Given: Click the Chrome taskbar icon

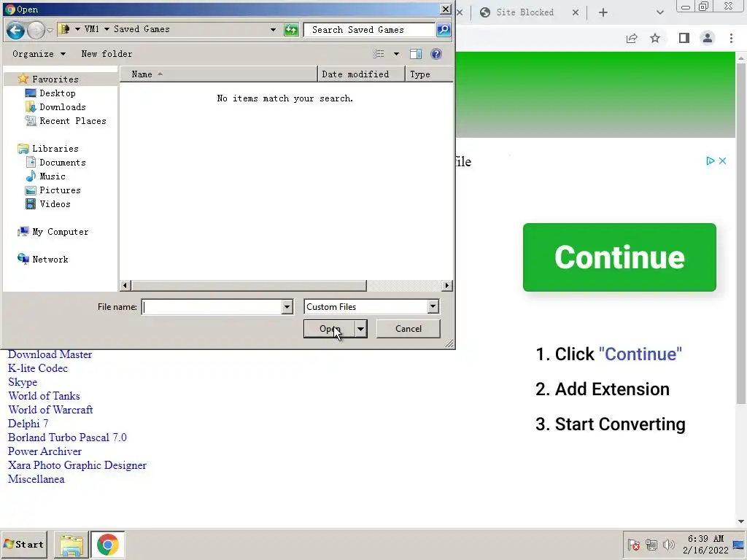Looking at the screenshot, I should (x=108, y=545).
